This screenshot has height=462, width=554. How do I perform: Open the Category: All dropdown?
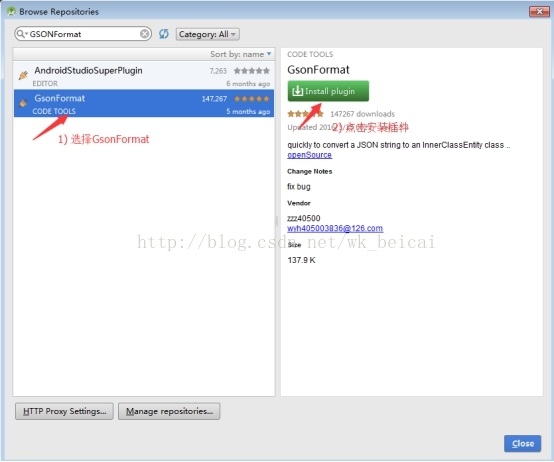(x=208, y=34)
